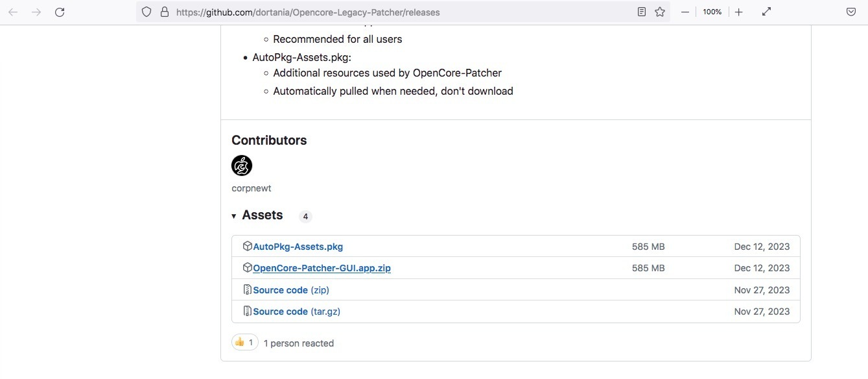
Task: Go forward to the next page
Action: tap(36, 12)
